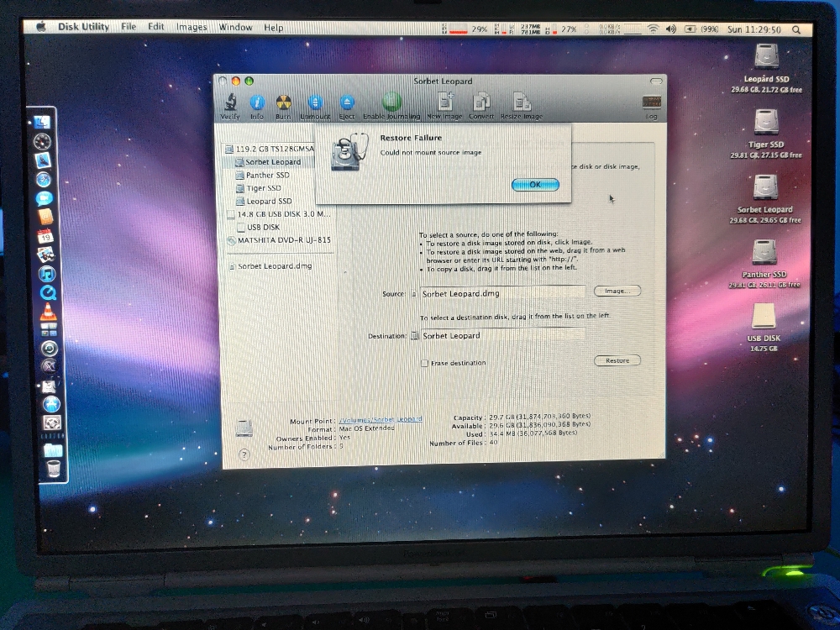Click the volume speaker menu bar icon

(670, 29)
